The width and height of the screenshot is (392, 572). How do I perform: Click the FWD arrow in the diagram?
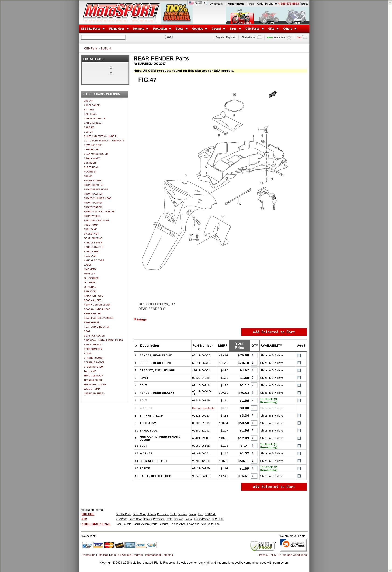click(273, 94)
